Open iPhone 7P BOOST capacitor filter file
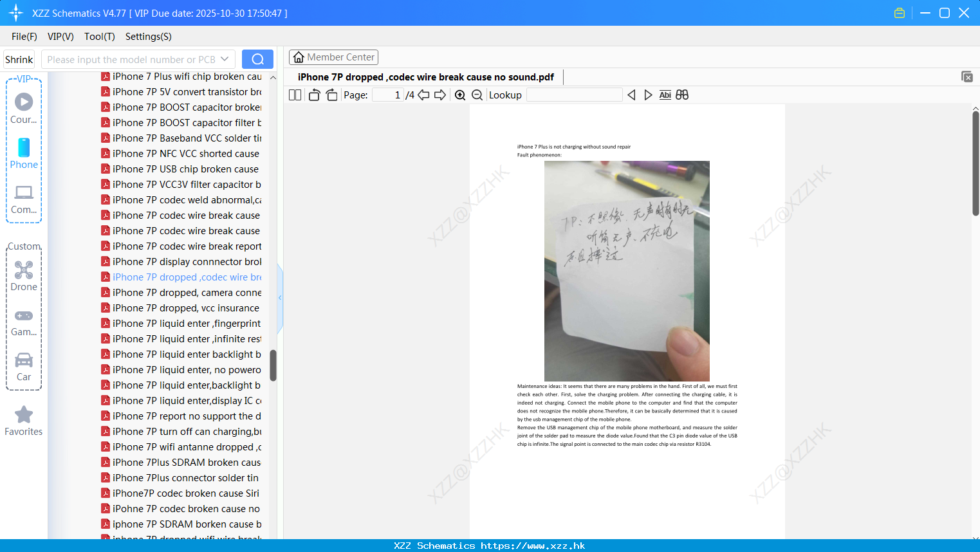980x552 pixels. 181,123
